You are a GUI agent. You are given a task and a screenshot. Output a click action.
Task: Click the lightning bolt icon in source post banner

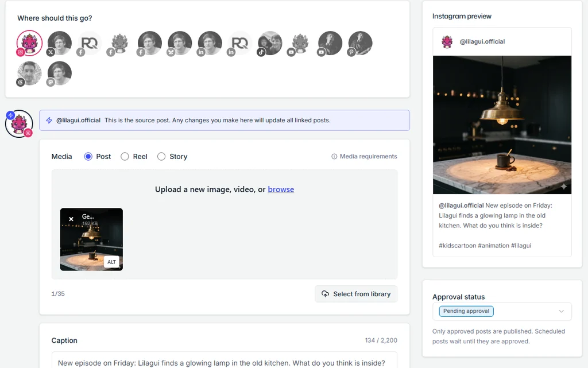(49, 121)
